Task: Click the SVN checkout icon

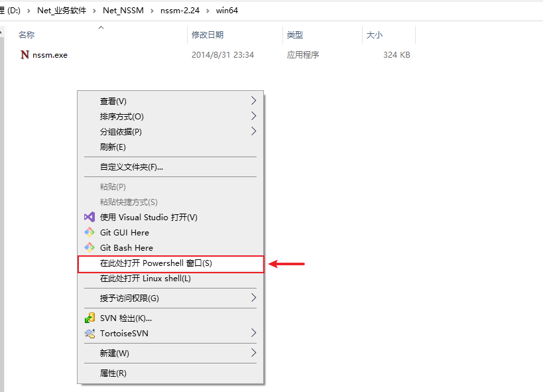Action: coord(90,318)
